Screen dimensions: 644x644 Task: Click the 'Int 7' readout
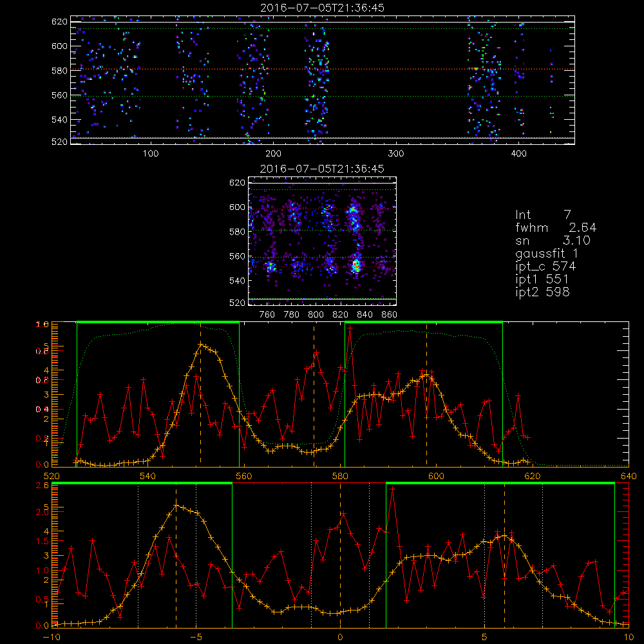543,215
